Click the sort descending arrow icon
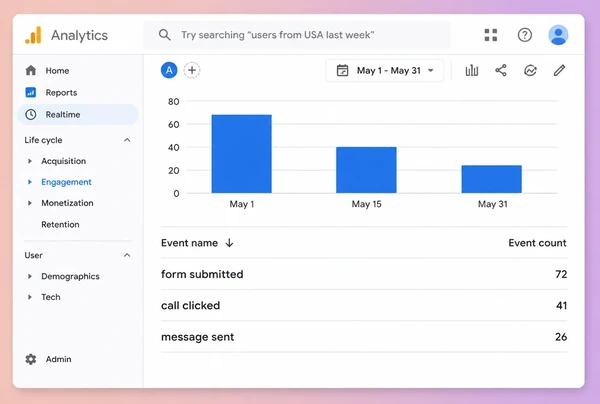 (x=229, y=243)
